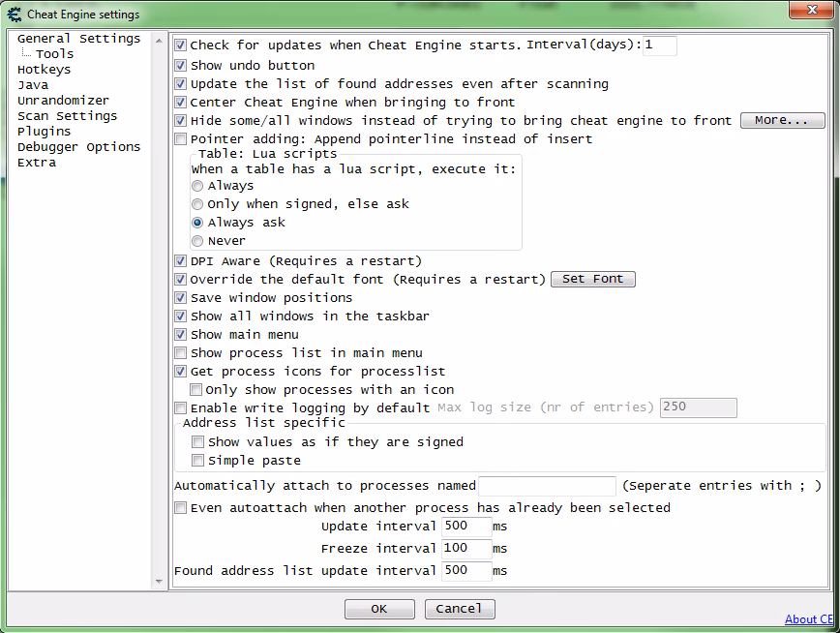Open the Java settings page
The image size is (840, 633).
[33, 85]
